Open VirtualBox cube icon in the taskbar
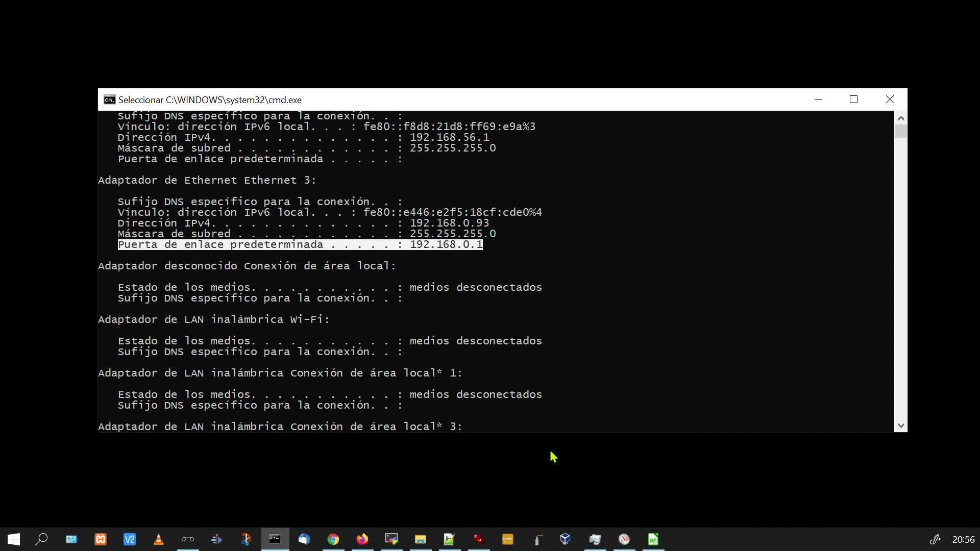 tap(565, 539)
